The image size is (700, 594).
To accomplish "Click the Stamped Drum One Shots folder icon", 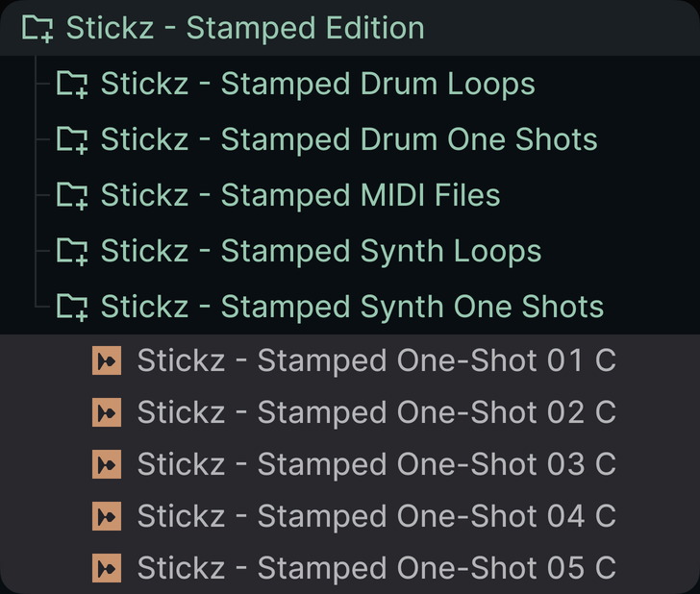I will click(72, 139).
